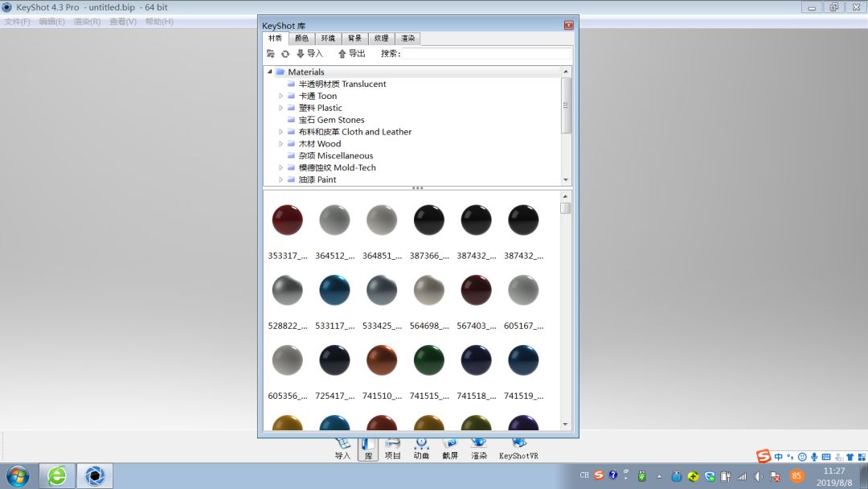Select the Translucent folder
The width and height of the screenshot is (868, 489).
pos(342,84)
